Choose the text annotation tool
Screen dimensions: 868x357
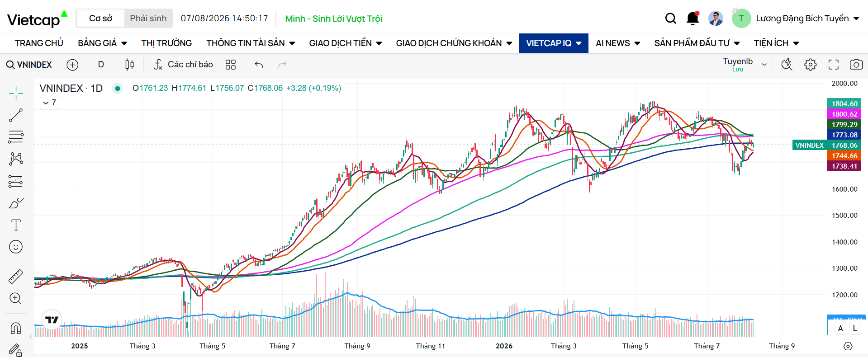coord(16,225)
